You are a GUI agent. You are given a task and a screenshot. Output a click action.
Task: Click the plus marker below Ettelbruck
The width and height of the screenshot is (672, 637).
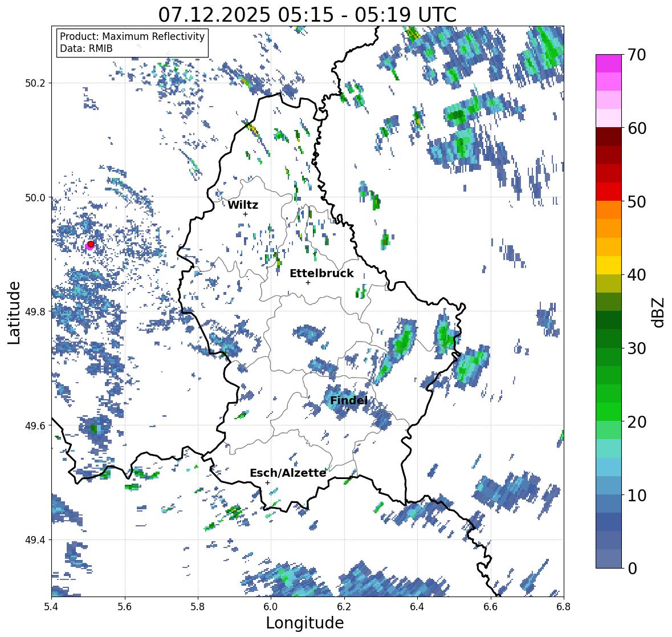tap(308, 282)
